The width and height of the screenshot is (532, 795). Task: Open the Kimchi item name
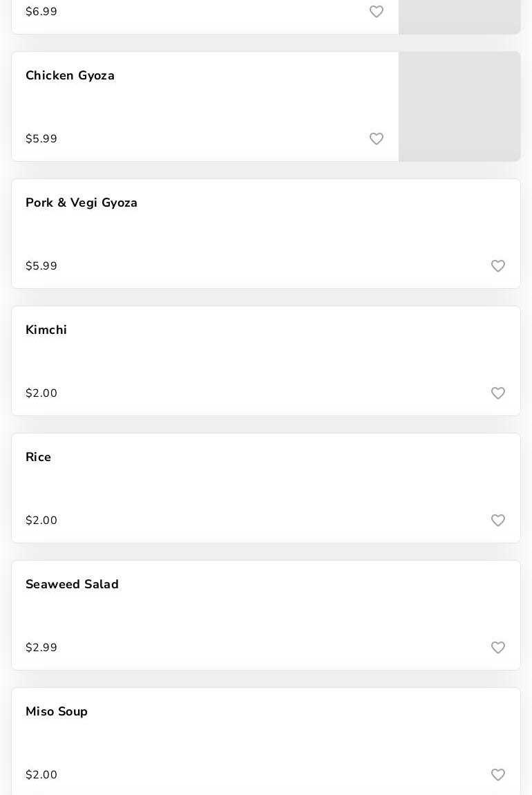(x=46, y=330)
